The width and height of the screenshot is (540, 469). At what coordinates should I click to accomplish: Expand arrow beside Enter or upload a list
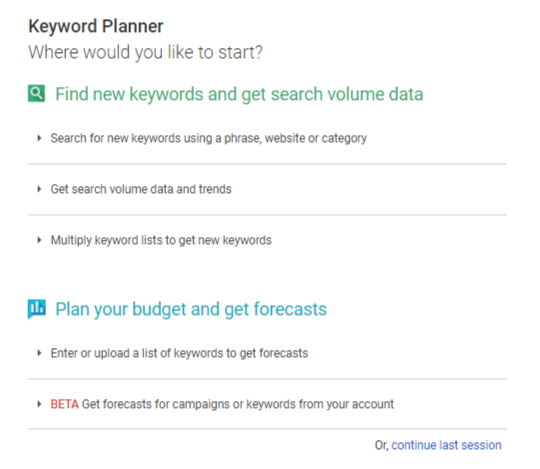[39, 353]
